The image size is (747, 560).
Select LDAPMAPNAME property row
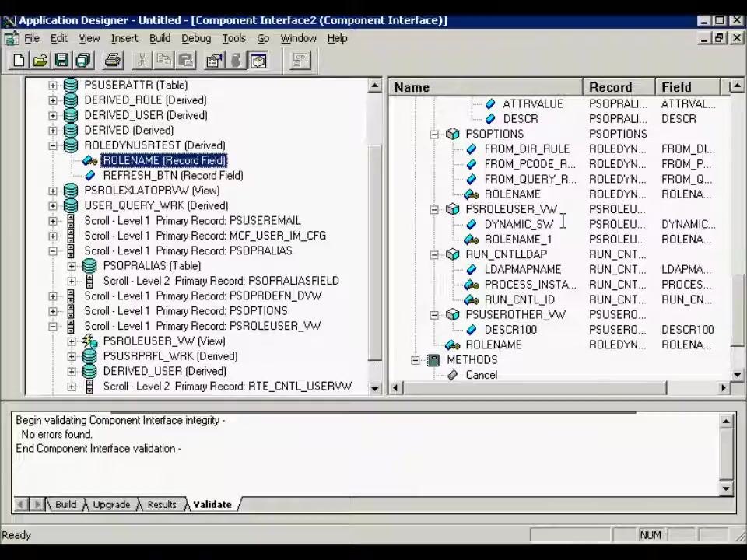coord(523,270)
